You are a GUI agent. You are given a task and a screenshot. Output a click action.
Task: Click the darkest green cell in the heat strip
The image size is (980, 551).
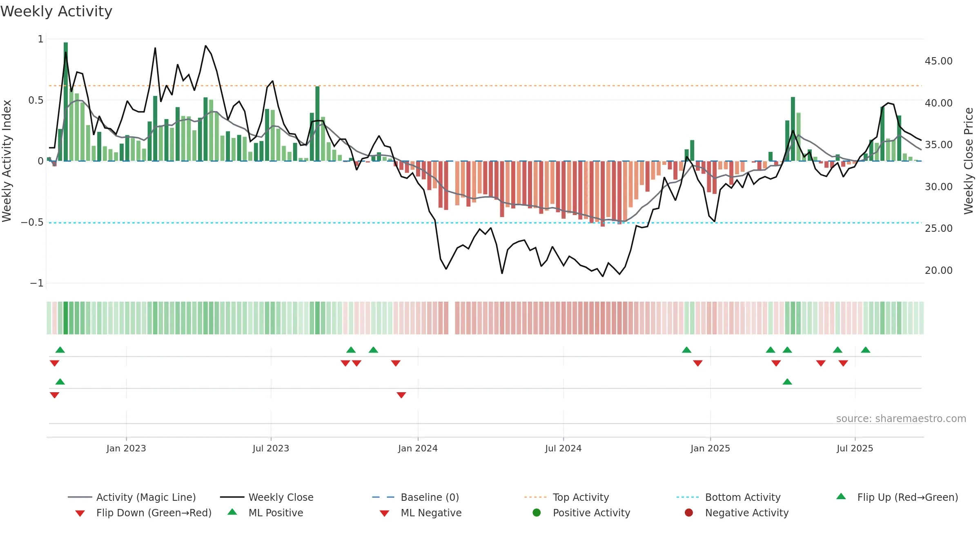pyautogui.click(x=66, y=318)
